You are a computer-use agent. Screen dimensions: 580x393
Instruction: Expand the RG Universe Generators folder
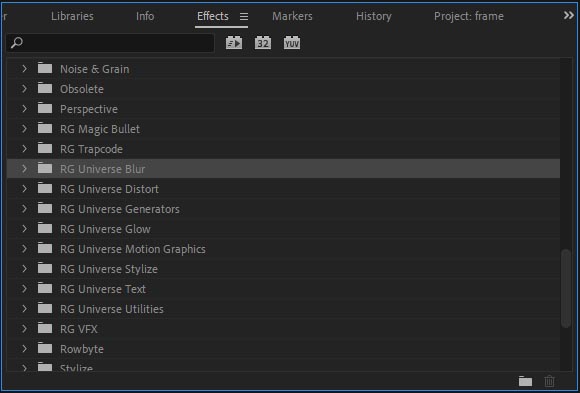click(24, 209)
